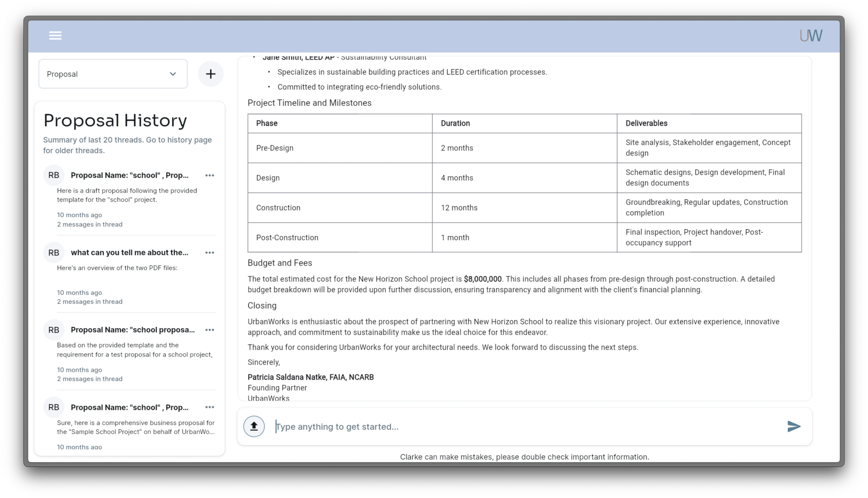Open options for the first "school" proposal thread
This screenshot has width=868, height=498.
[210, 175]
